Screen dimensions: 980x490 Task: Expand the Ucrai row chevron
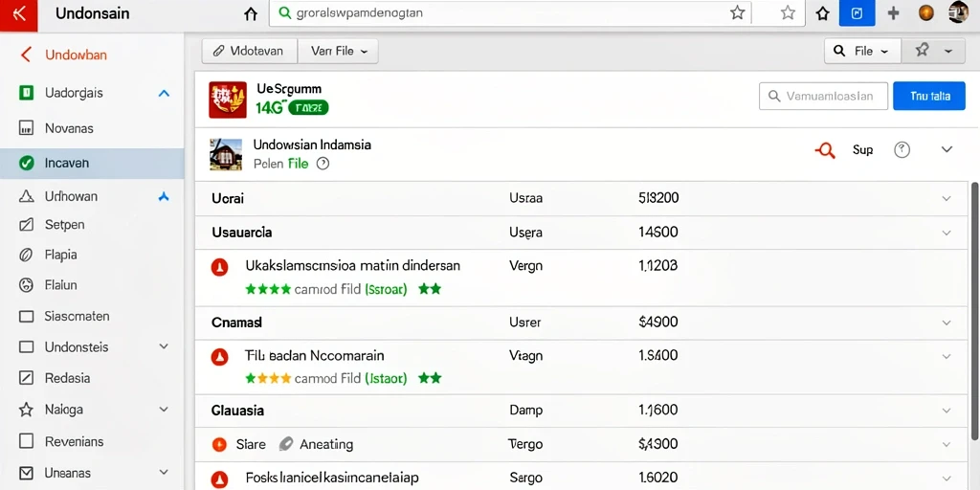[947, 199]
